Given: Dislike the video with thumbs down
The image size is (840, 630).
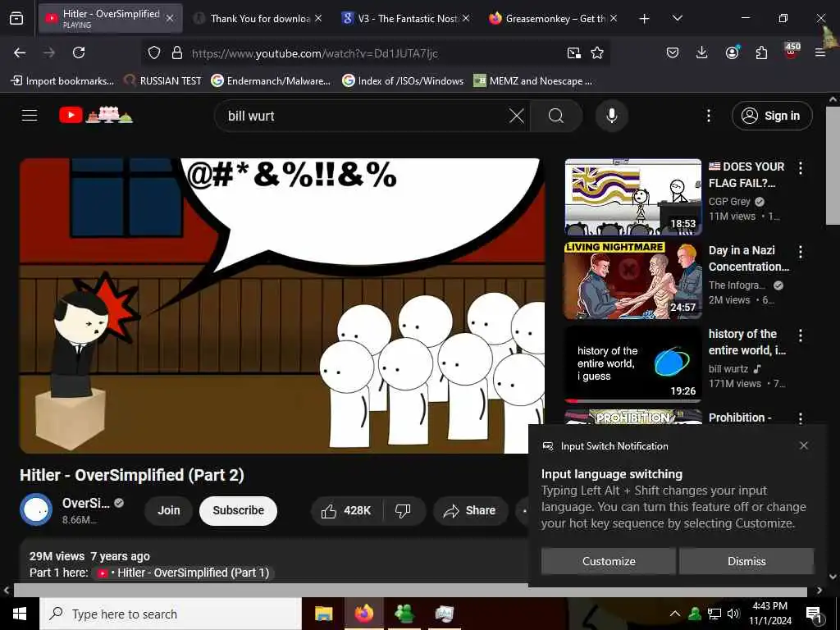Looking at the screenshot, I should [x=403, y=510].
